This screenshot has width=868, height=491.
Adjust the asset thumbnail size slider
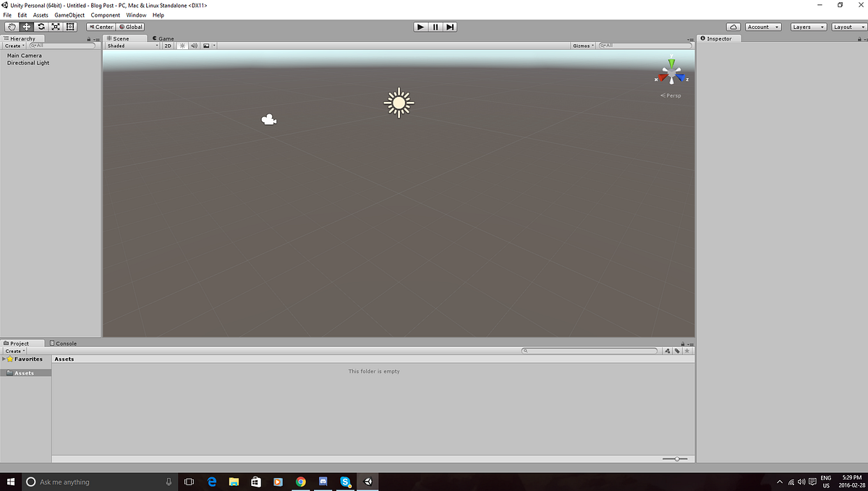(676, 458)
